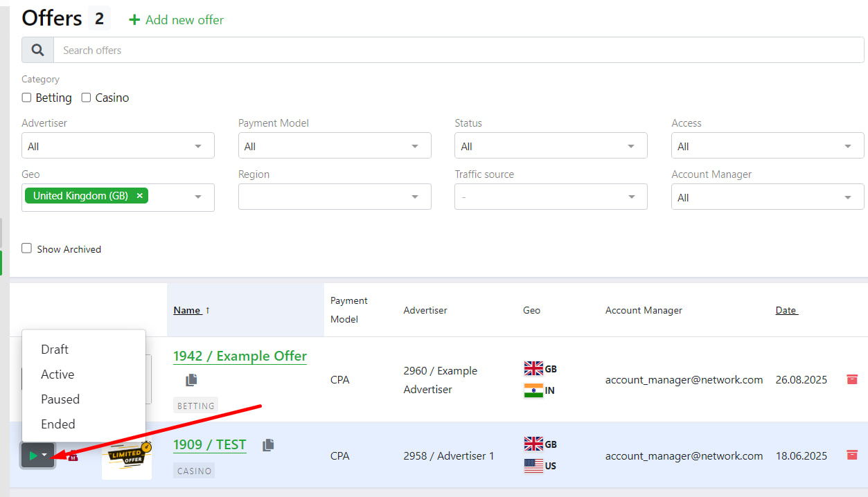Open the 1942 / Example Offer link

[240, 356]
